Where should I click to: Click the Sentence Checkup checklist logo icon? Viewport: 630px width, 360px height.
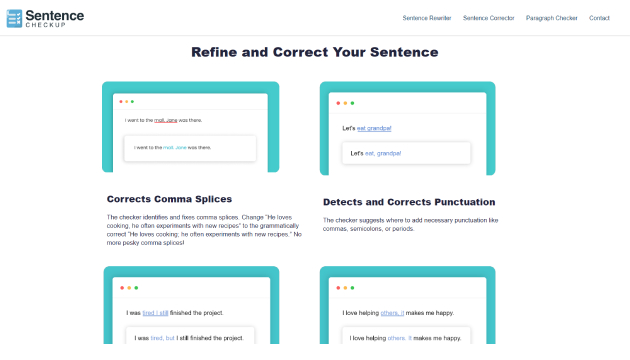(x=14, y=18)
